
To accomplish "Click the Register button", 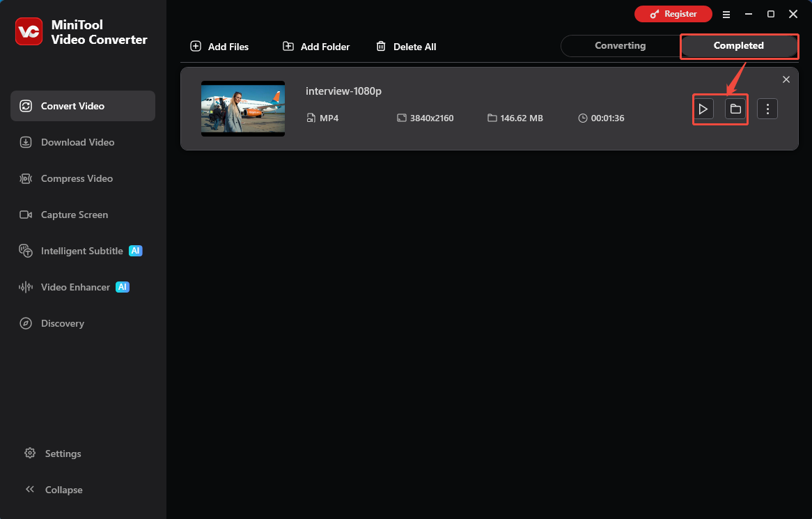I will tap(673, 14).
